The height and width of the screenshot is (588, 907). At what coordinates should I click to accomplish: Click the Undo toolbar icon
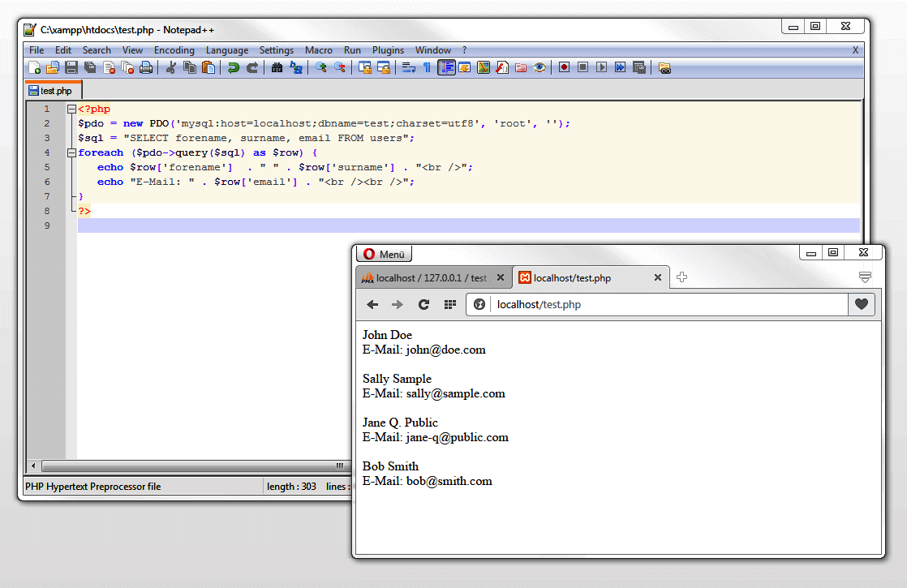point(234,67)
